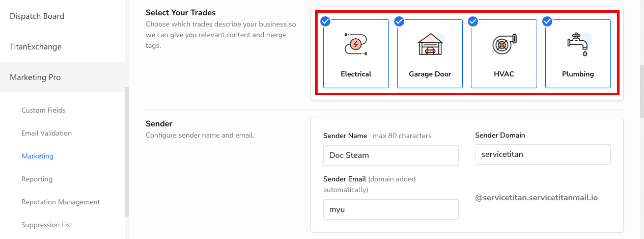Open the Dispatch Board menu item
Viewport: 644px width, 239px height.
point(62,16)
